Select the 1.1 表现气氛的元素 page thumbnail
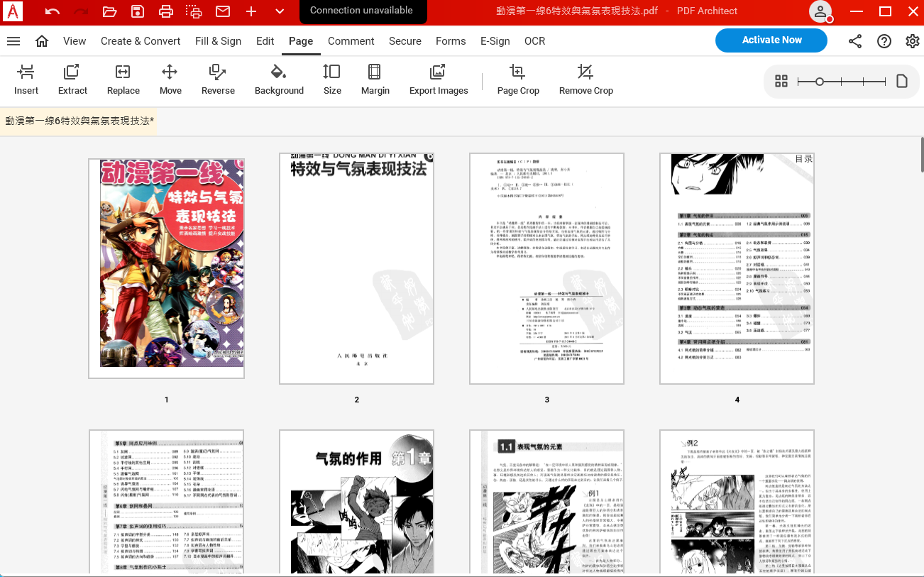The width and height of the screenshot is (924, 577). coord(547,501)
